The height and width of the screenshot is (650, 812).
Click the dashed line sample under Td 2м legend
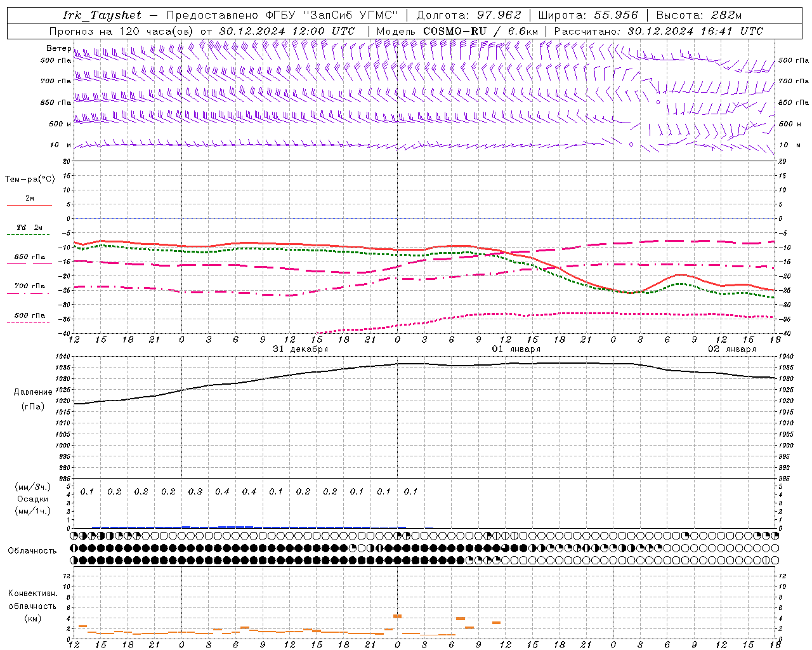pyautogui.click(x=29, y=234)
